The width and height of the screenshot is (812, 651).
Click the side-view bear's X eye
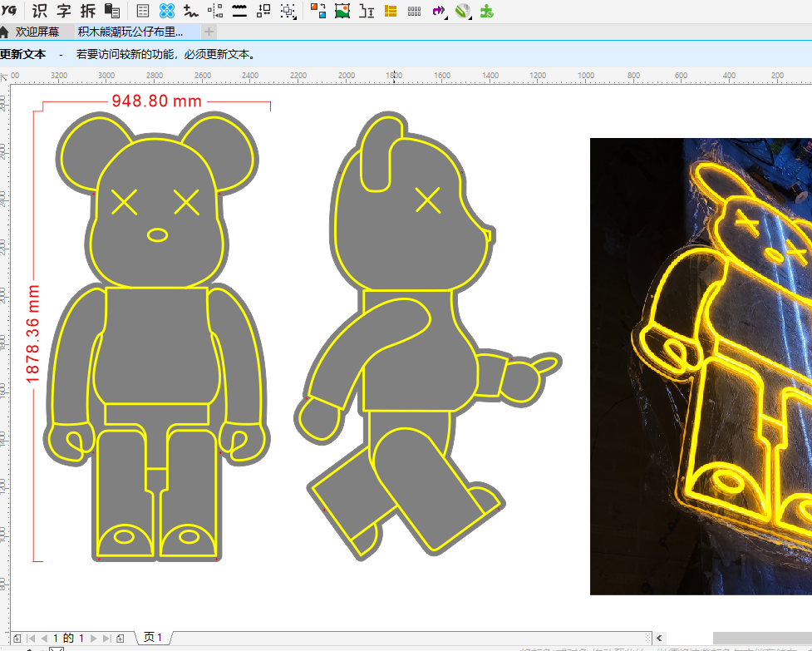pyautogui.click(x=428, y=200)
